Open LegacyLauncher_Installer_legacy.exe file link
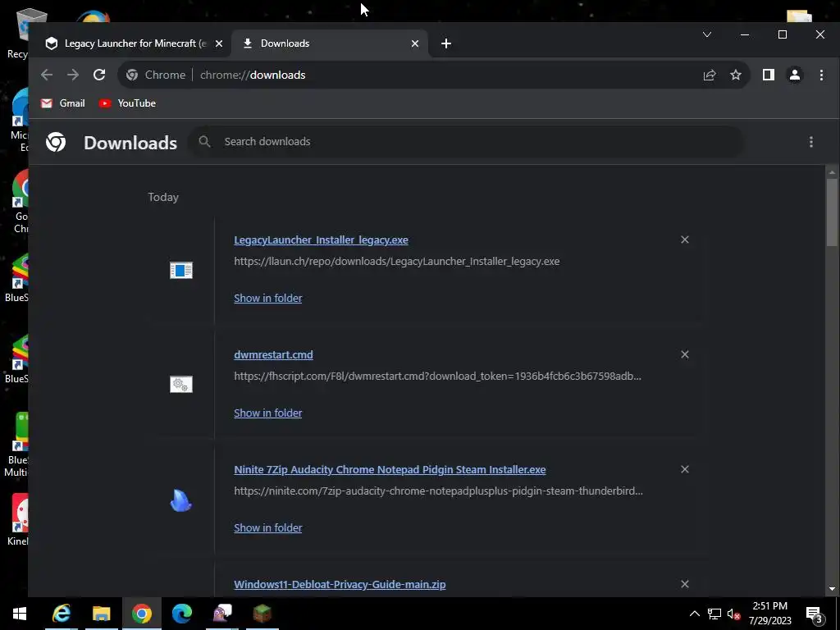 [321, 240]
